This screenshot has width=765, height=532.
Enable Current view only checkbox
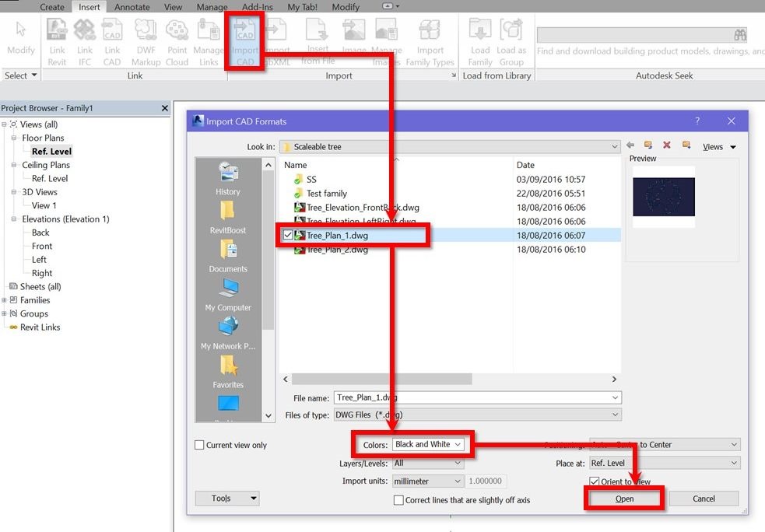pos(199,445)
